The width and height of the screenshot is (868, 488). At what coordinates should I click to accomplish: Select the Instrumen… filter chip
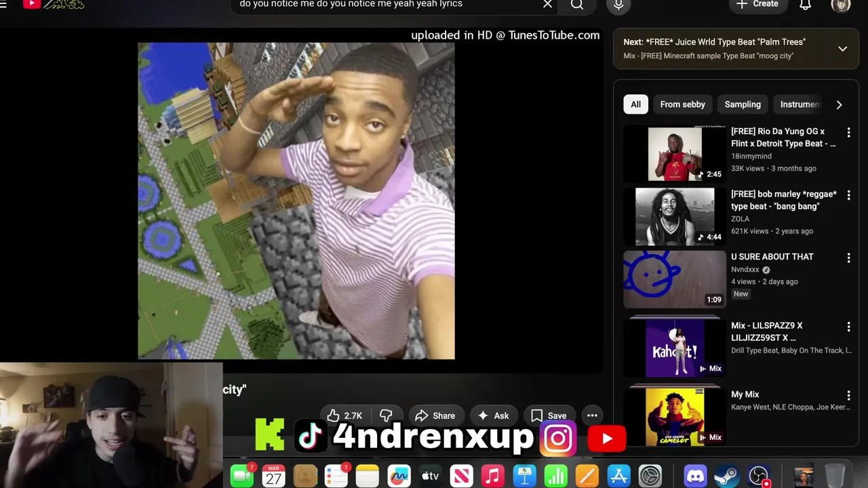point(800,104)
